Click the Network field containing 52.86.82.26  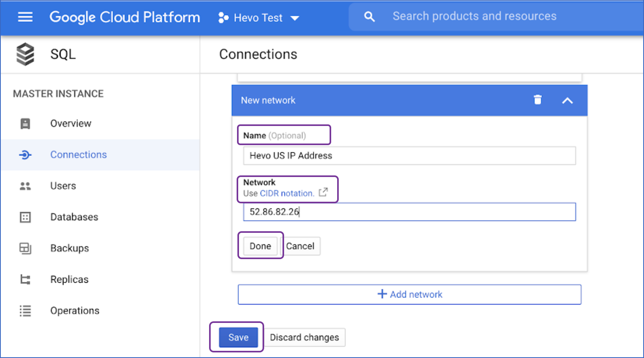pos(409,212)
